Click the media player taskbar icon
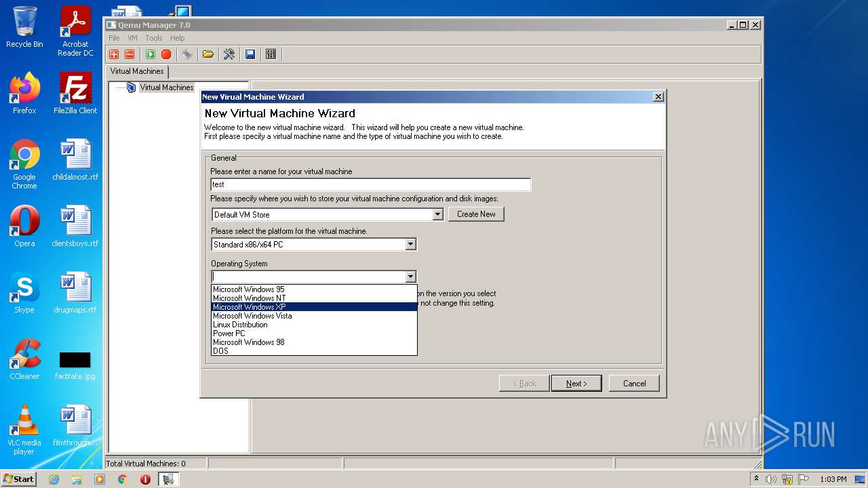This screenshot has width=868, height=488. pos(100,479)
